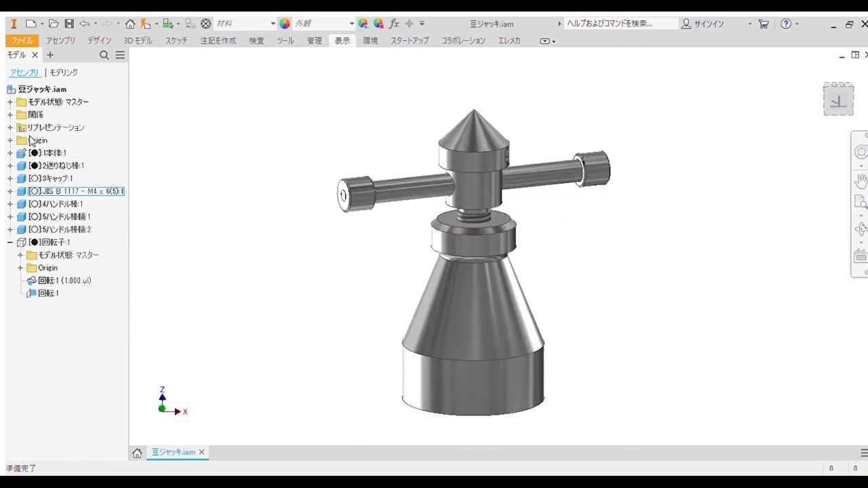This screenshot has width=868, height=488.
Task: Switch to the 環境 ribbon tab
Action: pos(370,41)
